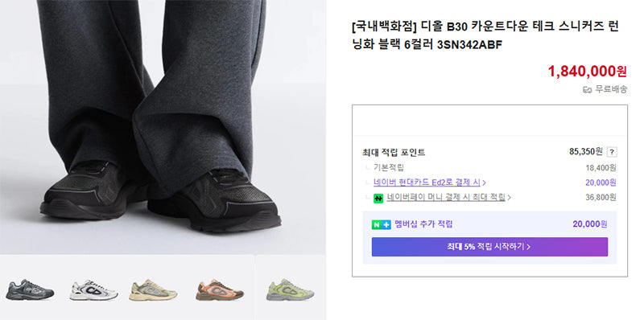Click the 1,840,000원 price
Image resolution: width=644 pixels, height=320 pixels.
click(588, 72)
